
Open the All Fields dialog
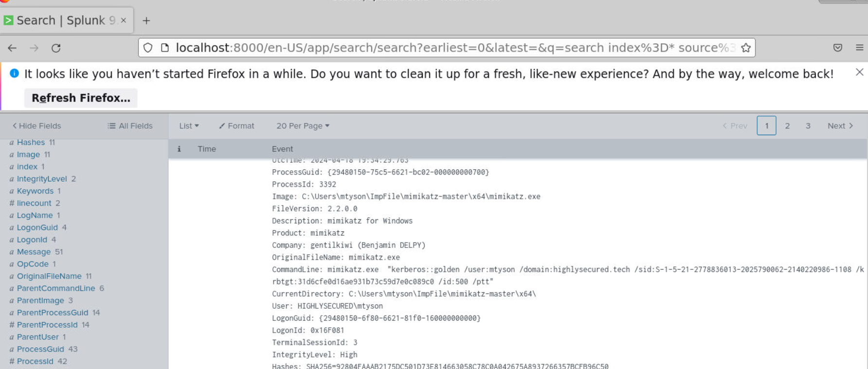click(130, 126)
